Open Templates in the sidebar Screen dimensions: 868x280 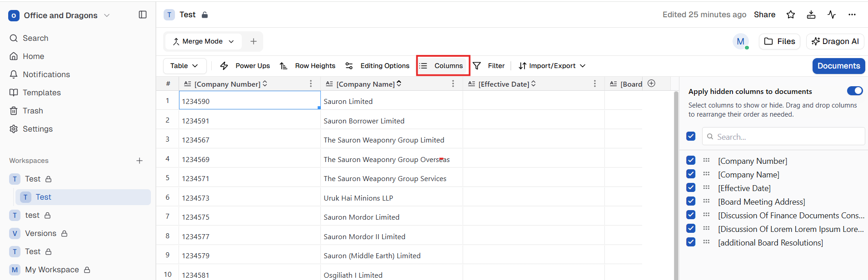click(35, 93)
